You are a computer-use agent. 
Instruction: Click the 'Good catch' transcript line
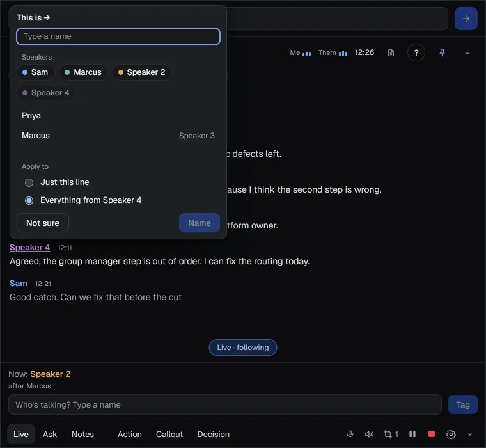[95, 297]
